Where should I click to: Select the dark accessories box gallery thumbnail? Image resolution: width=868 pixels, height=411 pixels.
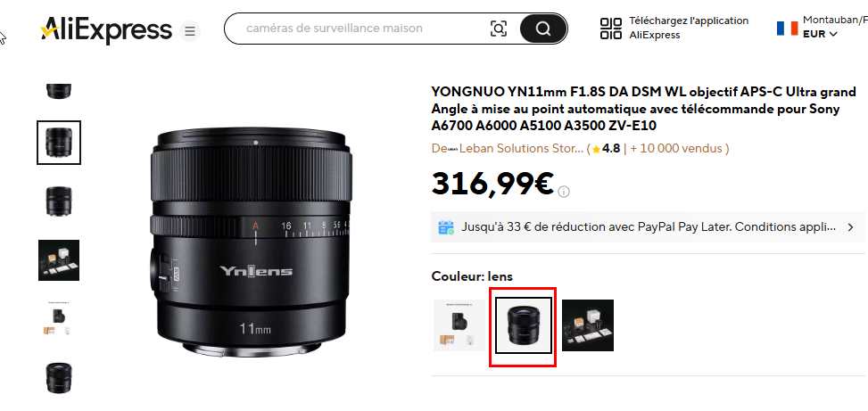point(59,260)
